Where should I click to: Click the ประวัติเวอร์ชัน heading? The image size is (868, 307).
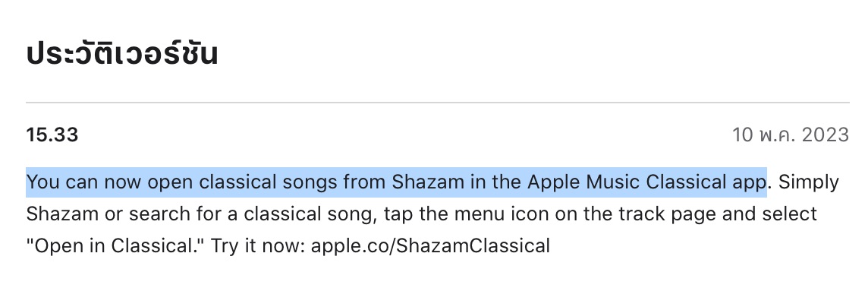[x=122, y=54]
